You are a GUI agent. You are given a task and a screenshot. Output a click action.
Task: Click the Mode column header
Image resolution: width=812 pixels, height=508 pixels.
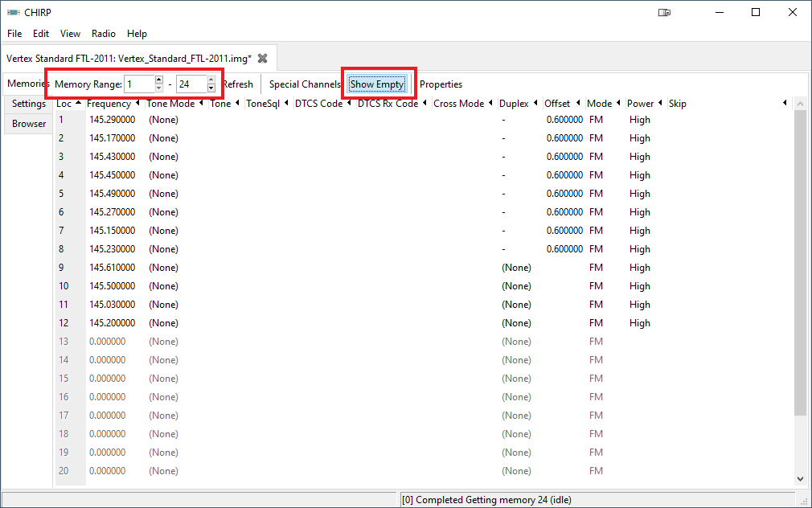604,104
